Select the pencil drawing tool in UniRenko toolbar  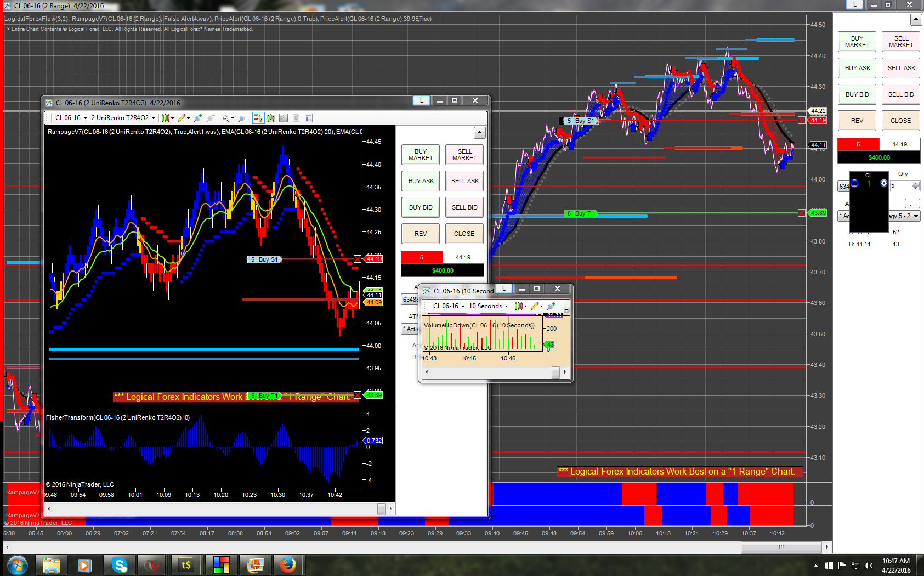[x=182, y=118]
